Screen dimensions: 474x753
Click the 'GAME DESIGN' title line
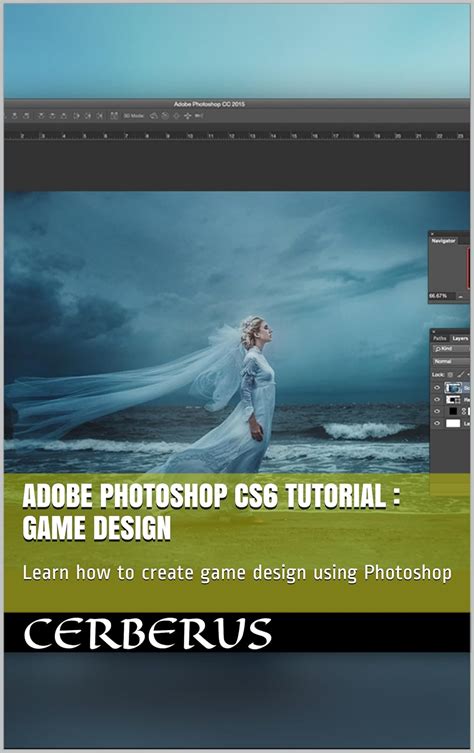click(x=97, y=528)
